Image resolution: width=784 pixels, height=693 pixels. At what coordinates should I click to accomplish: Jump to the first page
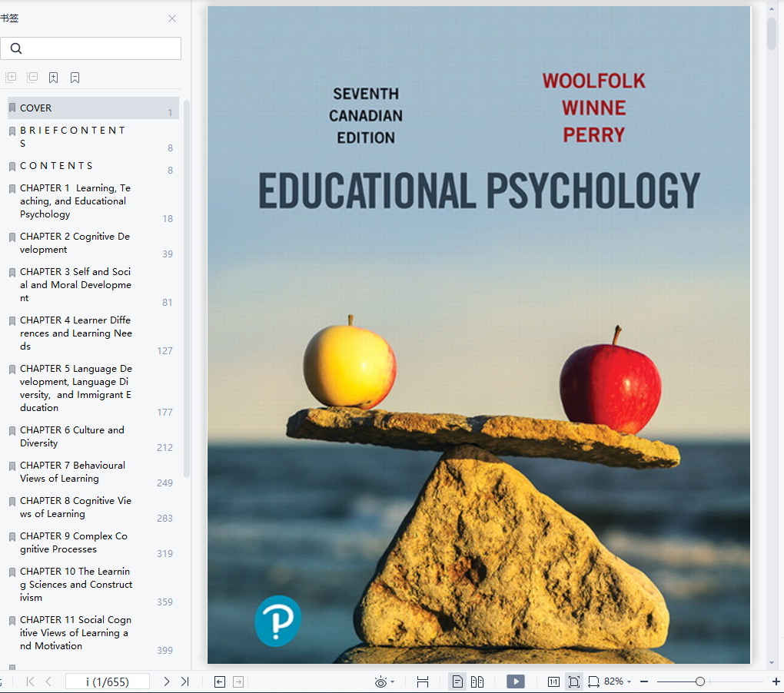pyautogui.click(x=30, y=681)
